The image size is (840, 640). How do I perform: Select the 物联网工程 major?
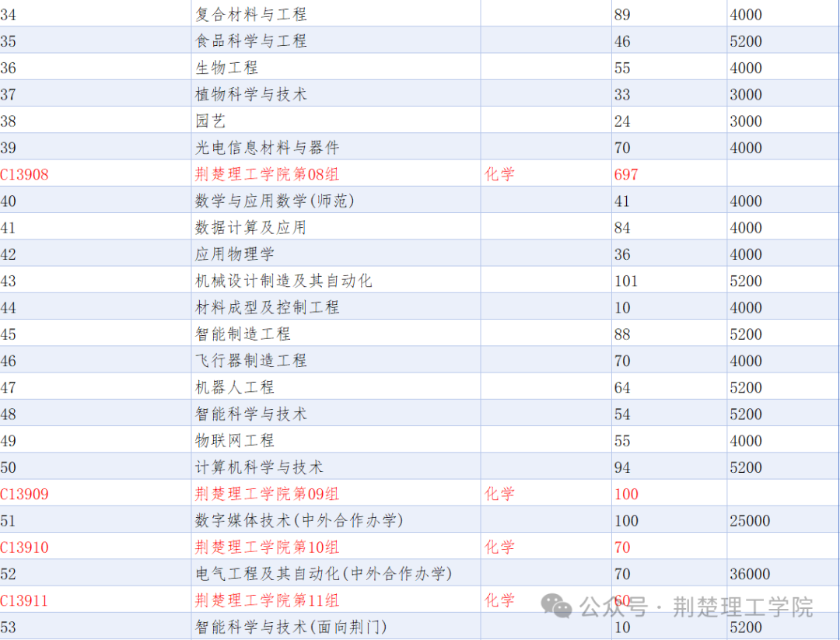[x=235, y=441]
